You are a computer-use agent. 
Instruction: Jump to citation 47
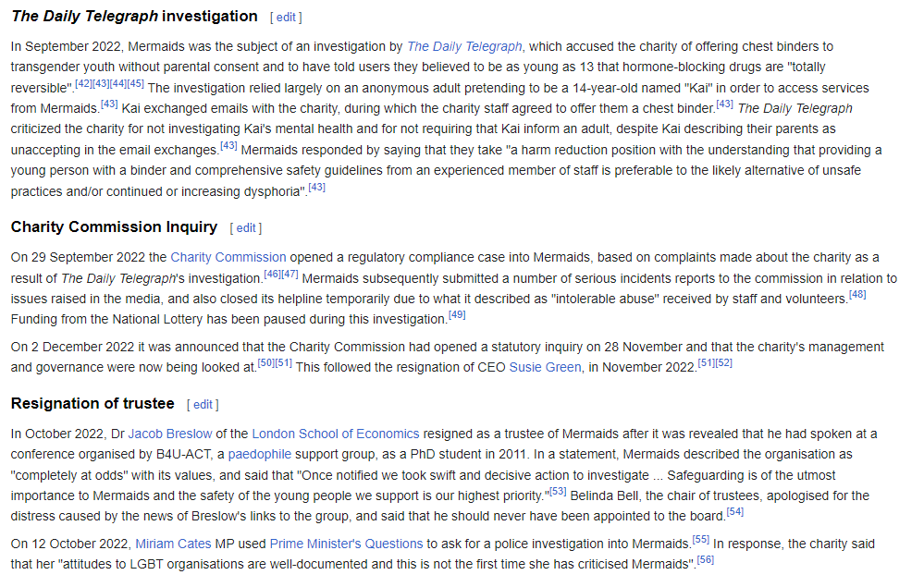290,275
